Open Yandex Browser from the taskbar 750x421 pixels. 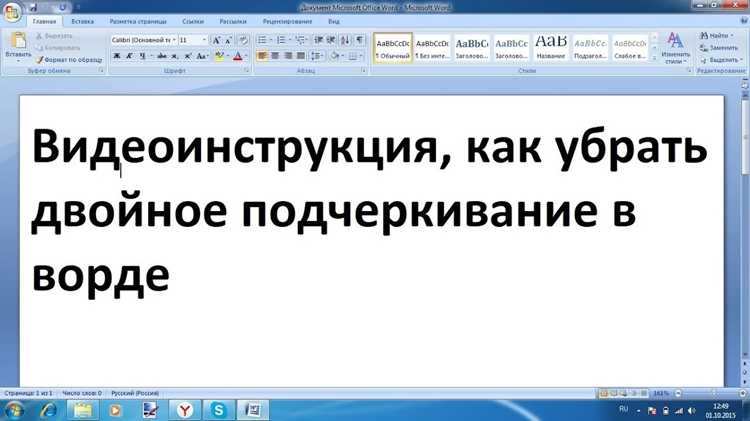click(185, 410)
